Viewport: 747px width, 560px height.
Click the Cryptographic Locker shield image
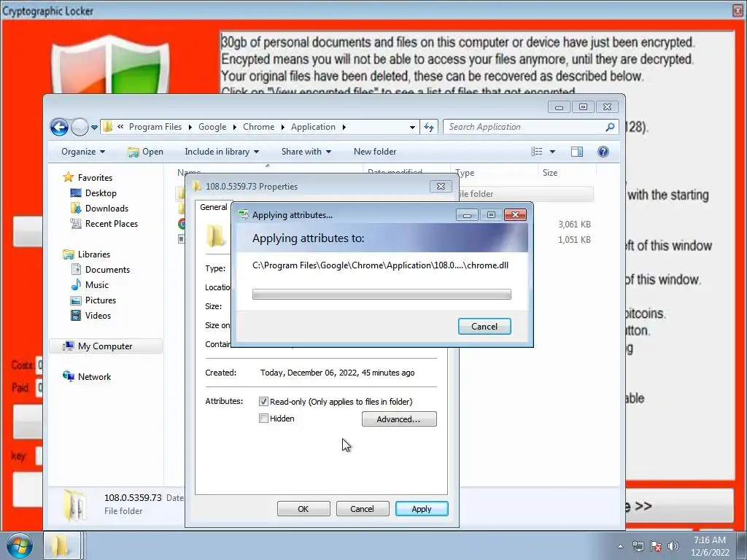point(111,64)
